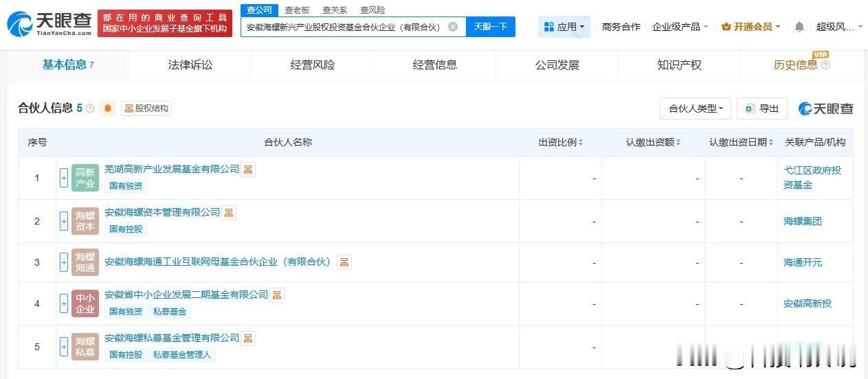Sort by 出资比例 column arrows
The image size is (868, 379).
point(581,143)
